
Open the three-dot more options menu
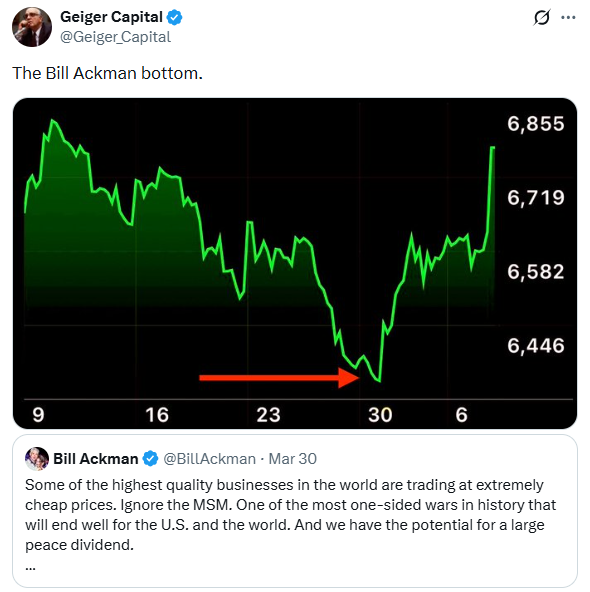[568, 17]
